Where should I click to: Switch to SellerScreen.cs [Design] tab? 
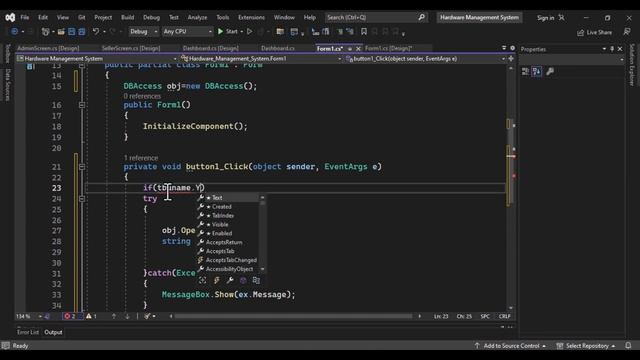pos(131,48)
